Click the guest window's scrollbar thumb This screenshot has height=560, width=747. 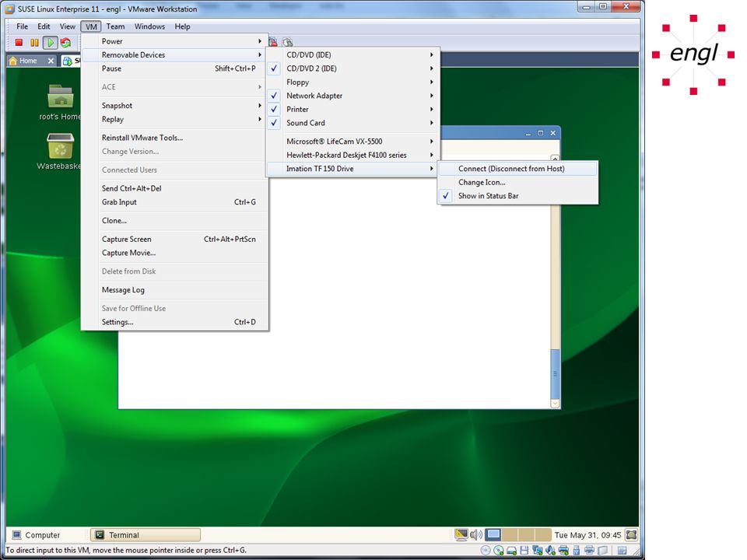tap(555, 374)
